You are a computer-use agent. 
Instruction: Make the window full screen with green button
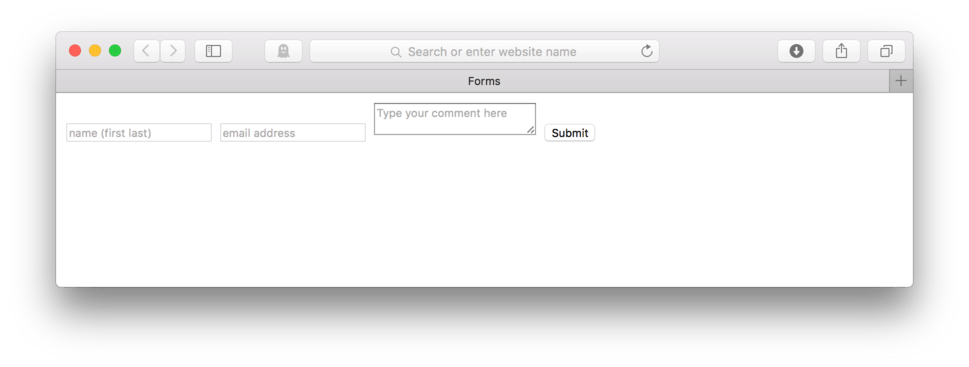pos(115,51)
